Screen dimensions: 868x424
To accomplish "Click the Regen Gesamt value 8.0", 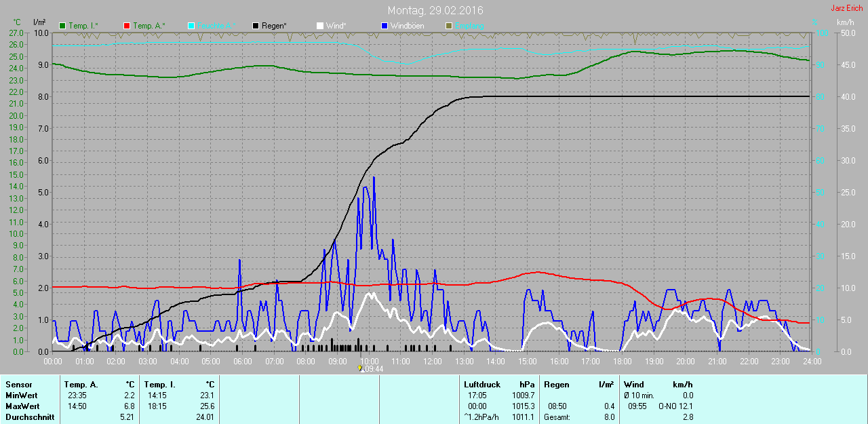I will [609, 417].
